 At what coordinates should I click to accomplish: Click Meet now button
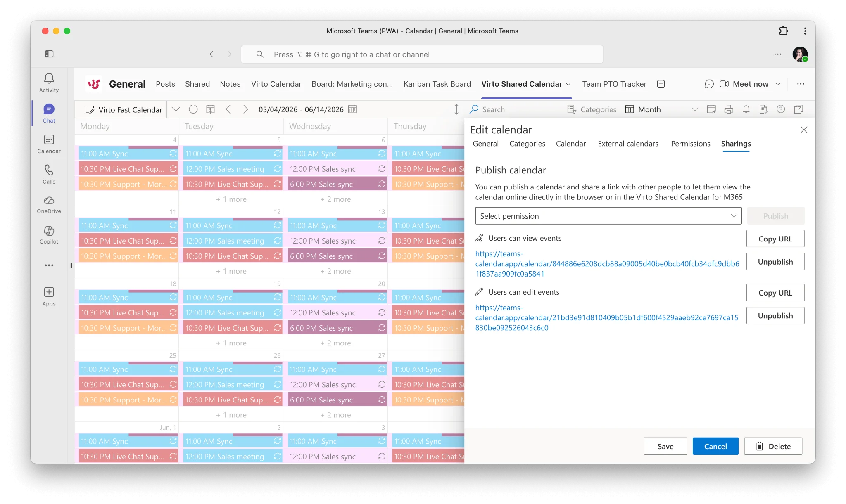744,84
